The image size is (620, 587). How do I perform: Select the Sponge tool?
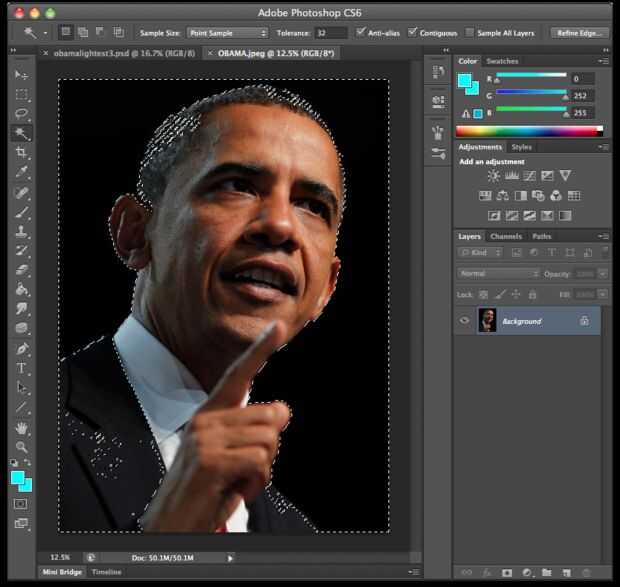(x=21, y=328)
